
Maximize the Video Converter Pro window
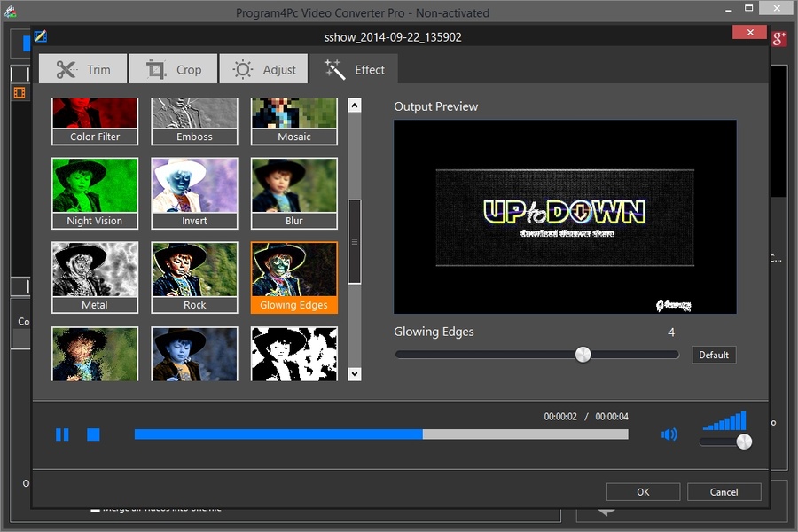(748, 8)
